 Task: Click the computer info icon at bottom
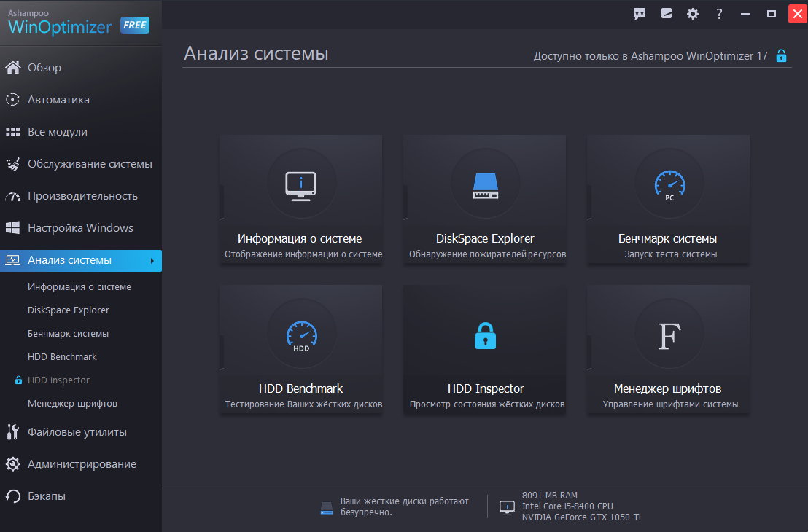click(507, 507)
